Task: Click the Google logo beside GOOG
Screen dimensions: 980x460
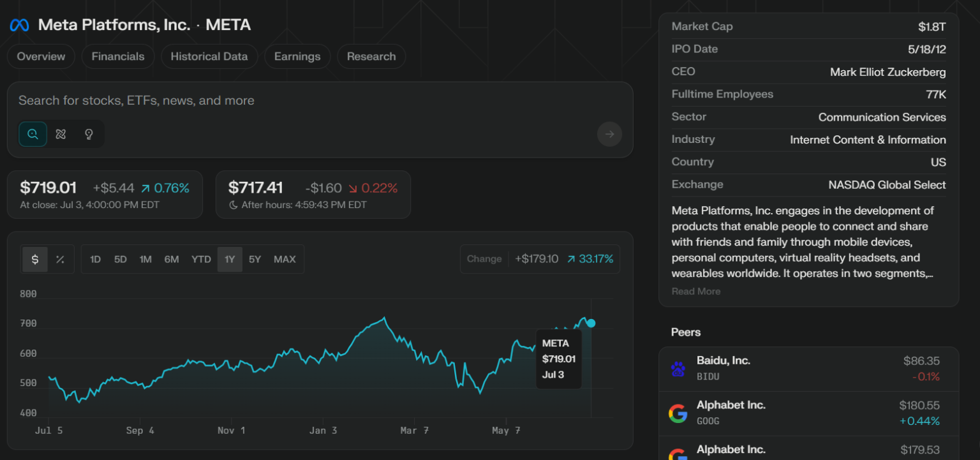Action: click(678, 413)
